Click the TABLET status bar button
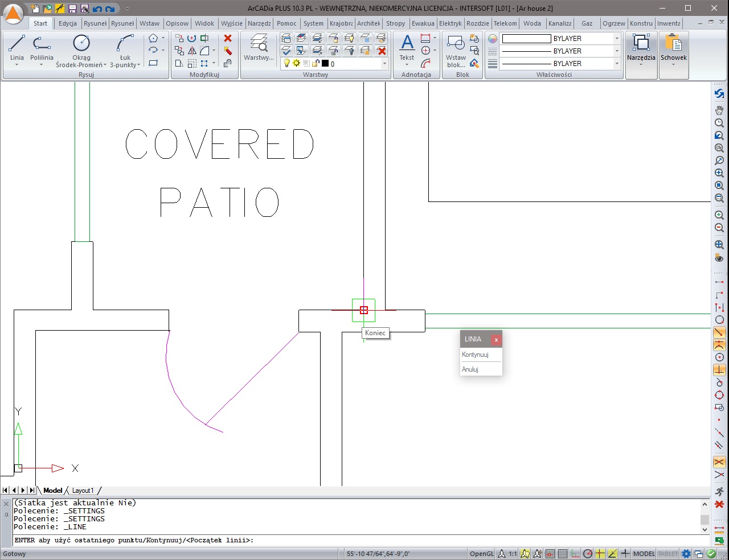 pyautogui.click(x=668, y=554)
